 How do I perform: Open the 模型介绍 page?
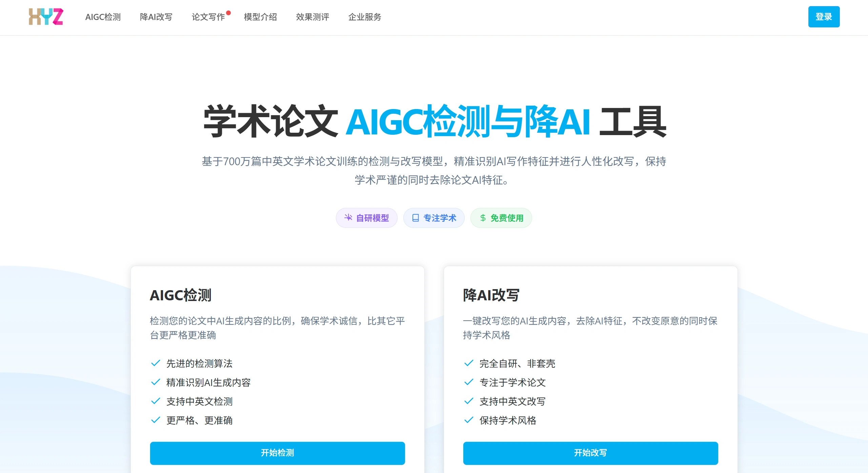point(260,17)
